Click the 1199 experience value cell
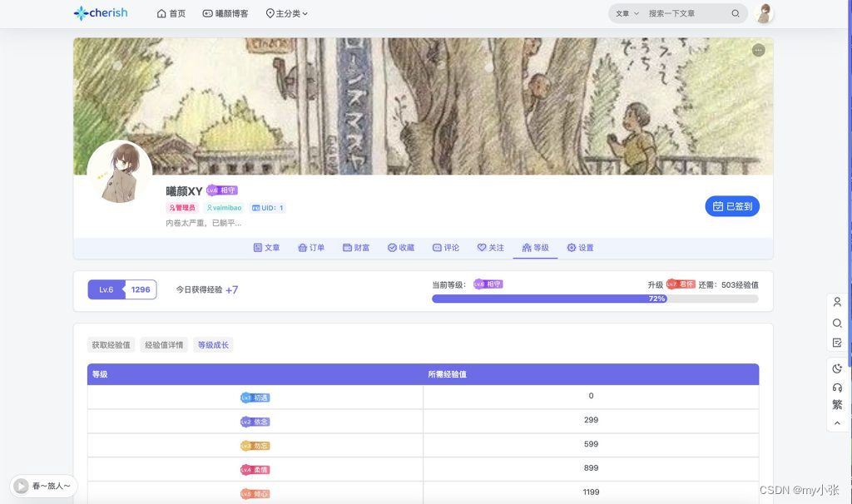The height and width of the screenshot is (504, 852). [592, 492]
